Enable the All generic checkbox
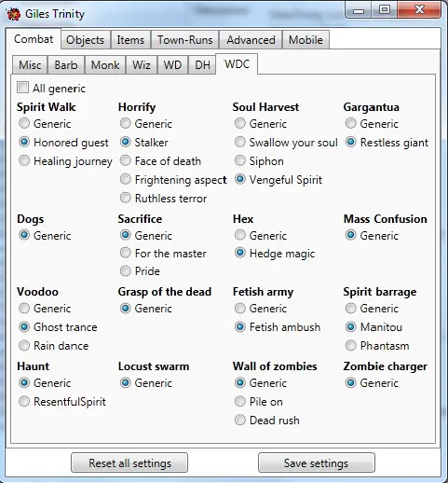The height and width of the screenshot is (483, 448). 22,88
